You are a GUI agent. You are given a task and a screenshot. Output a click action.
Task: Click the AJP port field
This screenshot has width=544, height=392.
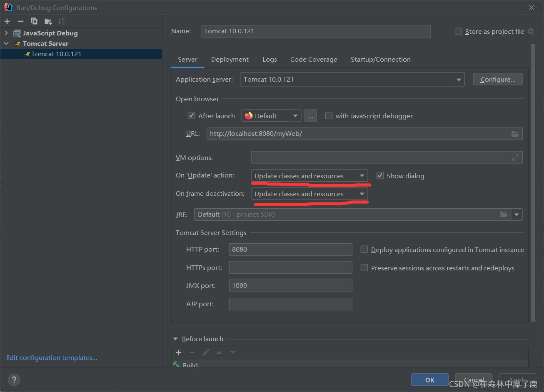pos(290,304)
